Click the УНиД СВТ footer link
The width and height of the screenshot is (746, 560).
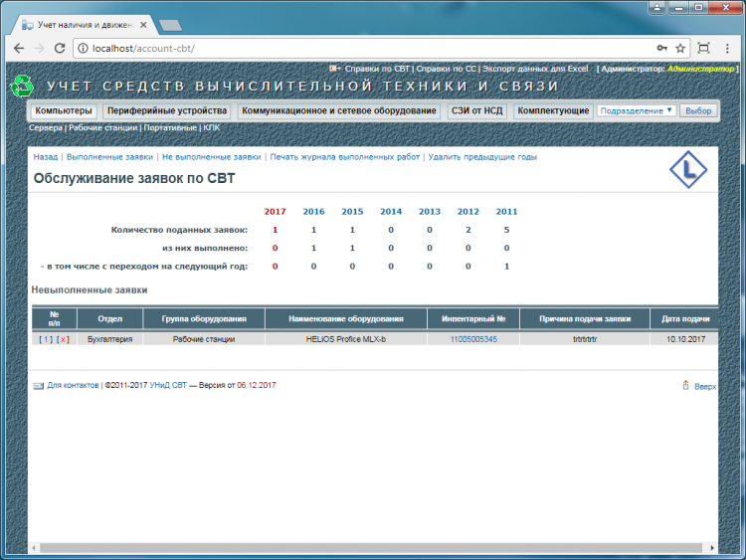(168, 385)
